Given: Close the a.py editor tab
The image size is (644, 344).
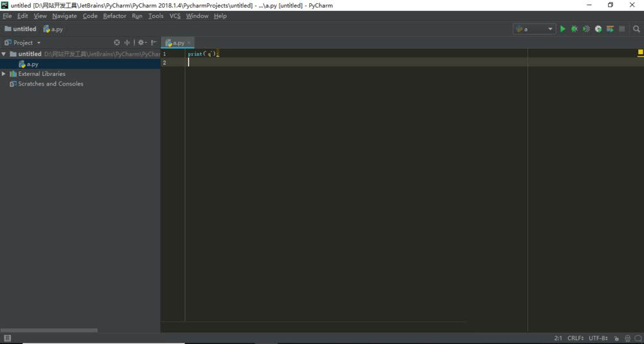Looking at the screenshot, I should [x=189, y=43].
